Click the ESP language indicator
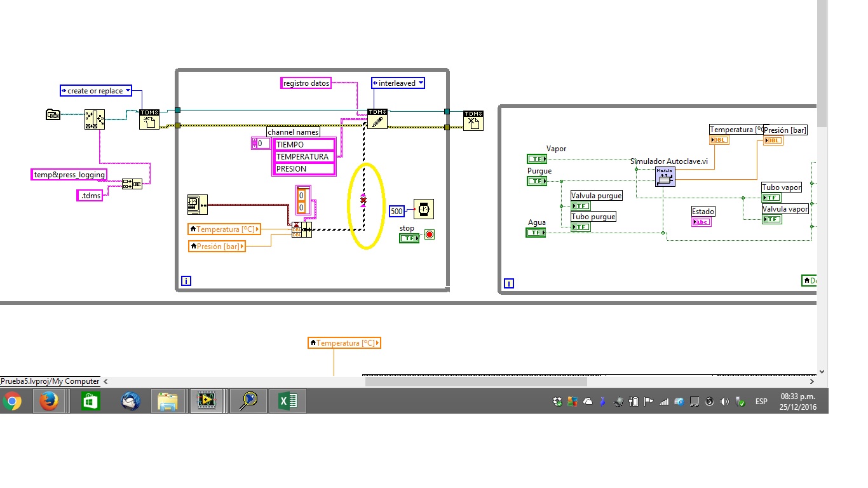 (761, 402)
